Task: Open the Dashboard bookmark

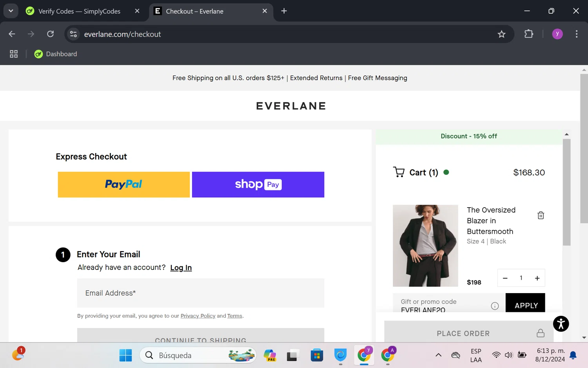Action: tap(55, 54)
